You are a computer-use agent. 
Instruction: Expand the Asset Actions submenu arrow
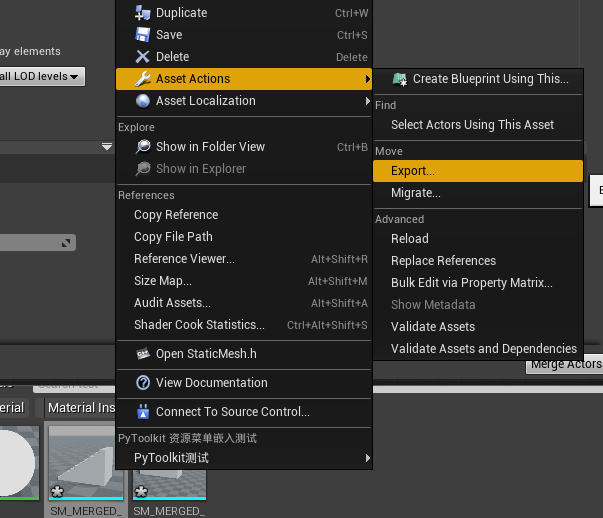tap(368, 79)
